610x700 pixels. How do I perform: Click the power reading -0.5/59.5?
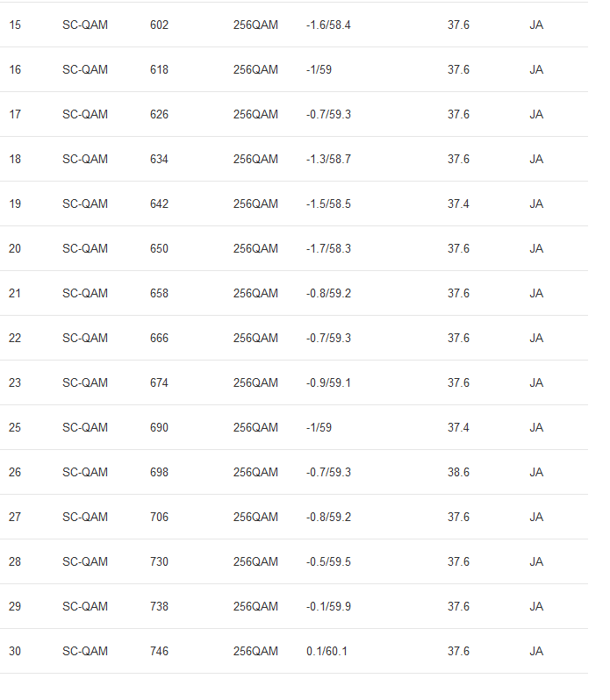click(328, 562)
